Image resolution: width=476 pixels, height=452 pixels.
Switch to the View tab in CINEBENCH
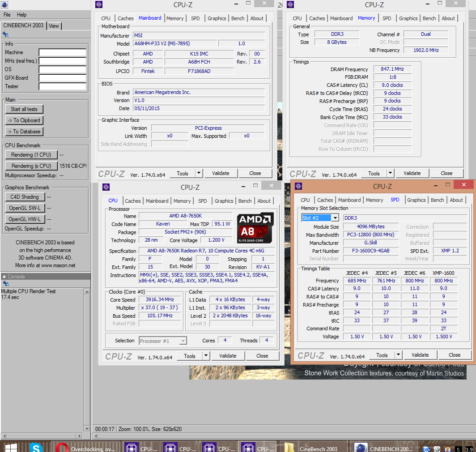pos(54,26)
